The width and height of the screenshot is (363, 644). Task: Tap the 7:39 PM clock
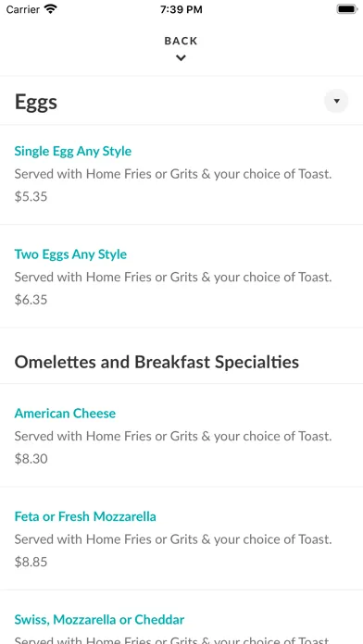(x=181, y=9)
